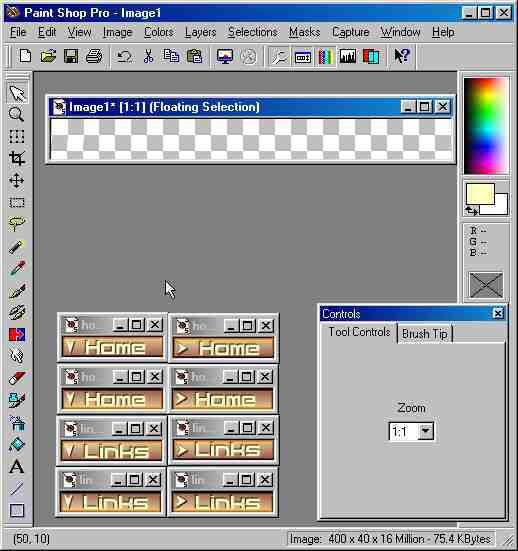Image resolution: width=518 pixels, height=551 pixels.
Task: Close the Controls palette
Action: click(498, 313)
